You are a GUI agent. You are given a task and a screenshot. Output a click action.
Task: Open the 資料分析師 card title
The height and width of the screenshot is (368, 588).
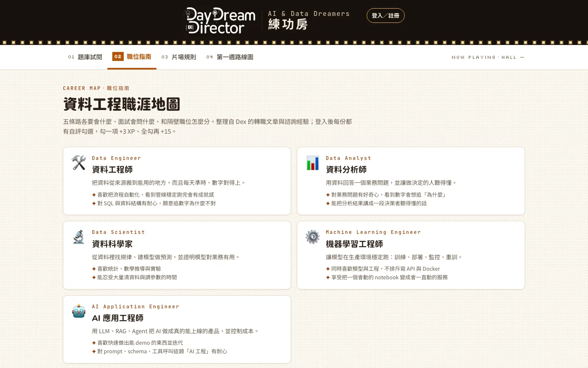click(346, 170)
